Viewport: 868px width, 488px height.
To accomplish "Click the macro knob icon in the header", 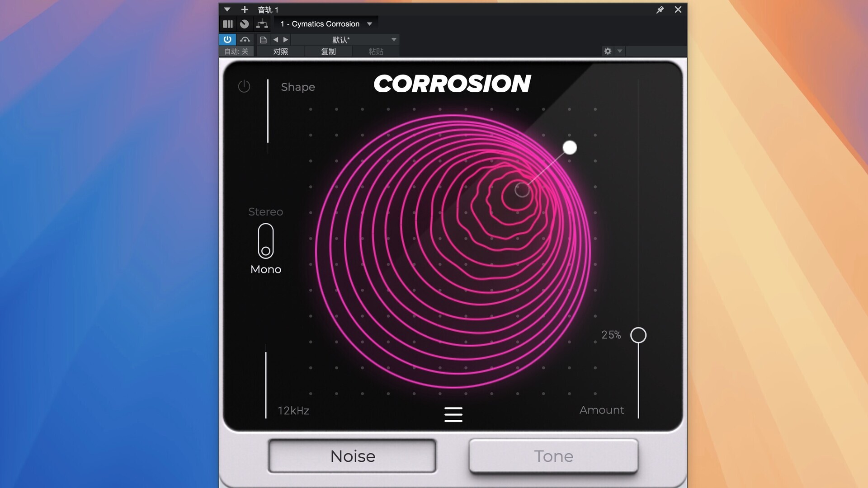I will (245, 24).
